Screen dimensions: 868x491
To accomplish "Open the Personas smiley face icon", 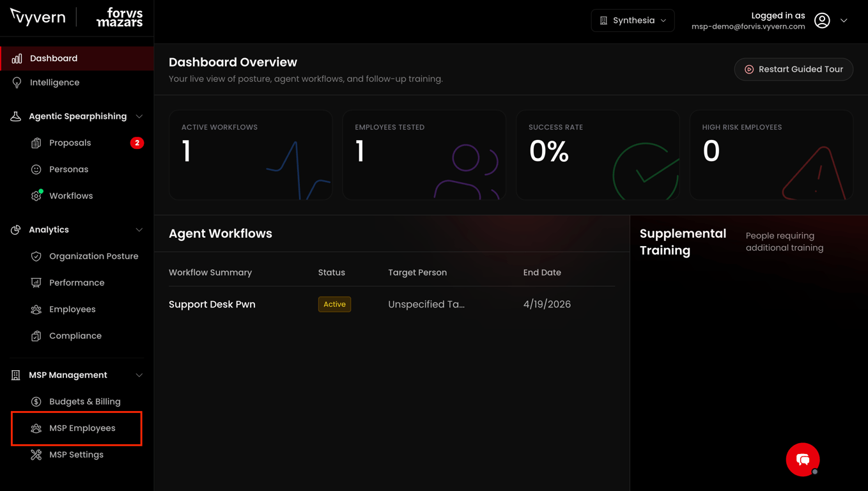I will (x=36, y=169).
